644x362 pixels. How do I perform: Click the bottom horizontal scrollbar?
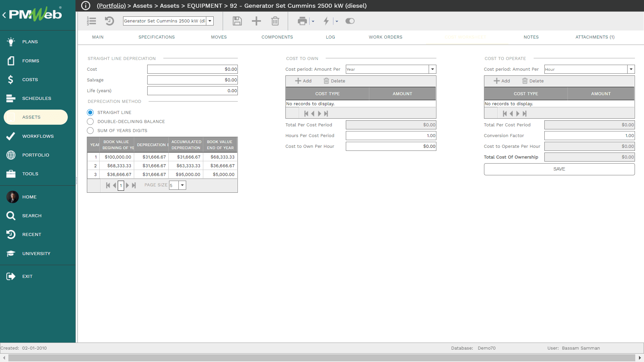(x=322, y=358)
